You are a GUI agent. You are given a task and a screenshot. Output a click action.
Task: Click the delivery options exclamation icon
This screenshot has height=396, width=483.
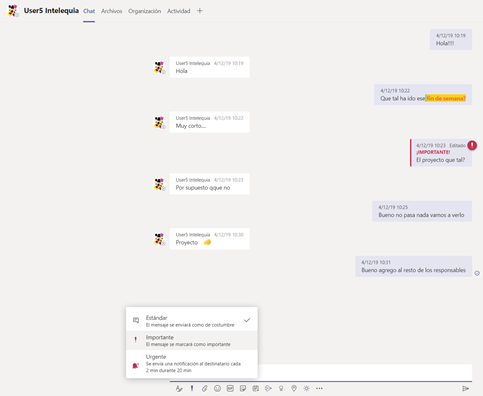pyautogui.click(x=192, y=388)
